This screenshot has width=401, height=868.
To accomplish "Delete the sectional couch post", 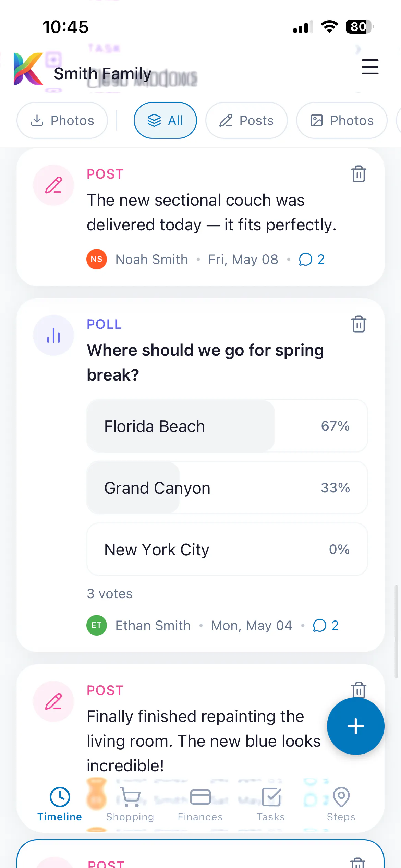I will coord(359,174).
